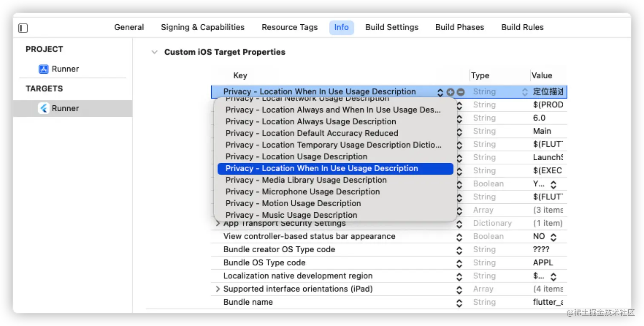The image size is (644, 326).
Task: Click key stepper on Bundle OS Type code row
Action: (x=459, y=263)
